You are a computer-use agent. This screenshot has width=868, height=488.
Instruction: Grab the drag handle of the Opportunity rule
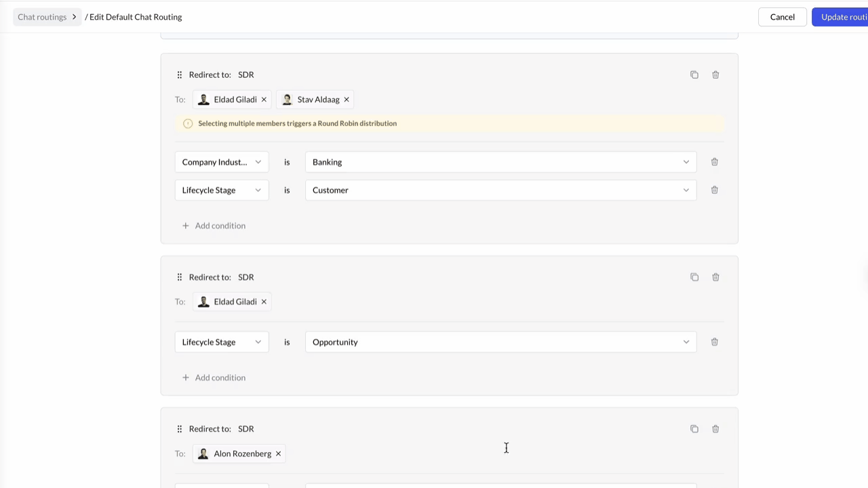coord(179,277)
